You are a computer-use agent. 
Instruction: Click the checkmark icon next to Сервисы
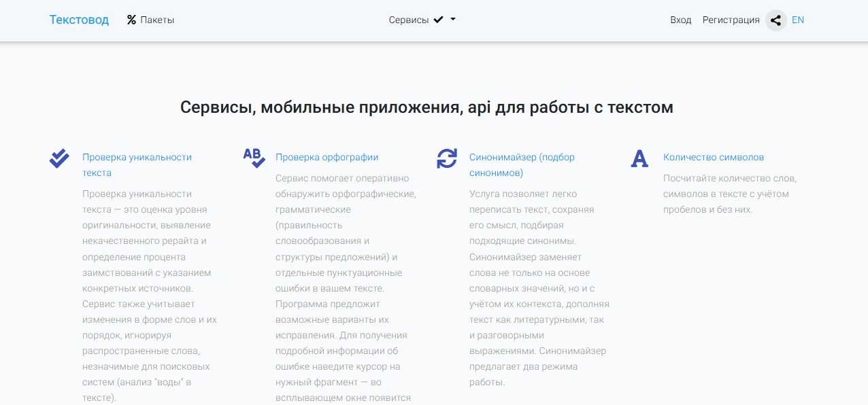pyautogui.click(x=438, y=20)
